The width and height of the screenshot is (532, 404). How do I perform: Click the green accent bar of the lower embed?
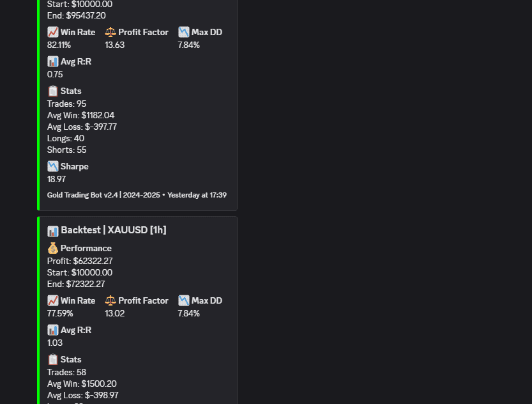coord(38,310)
